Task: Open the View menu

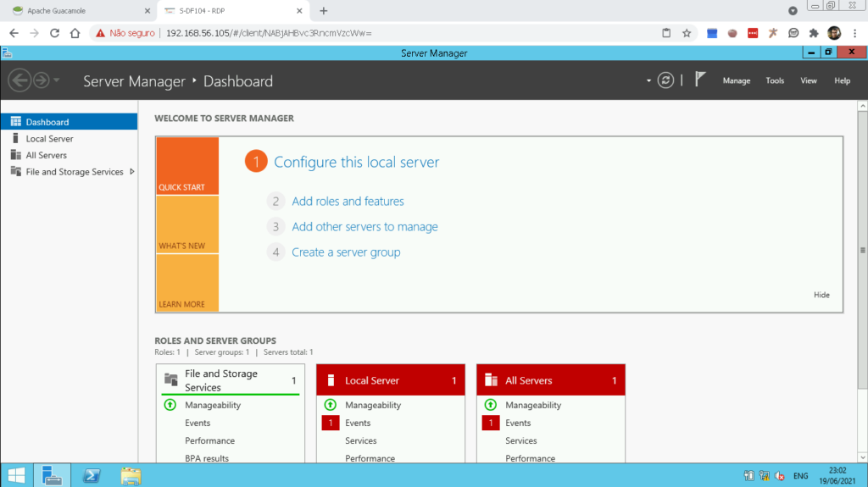Action: click(x=808, y=80)
